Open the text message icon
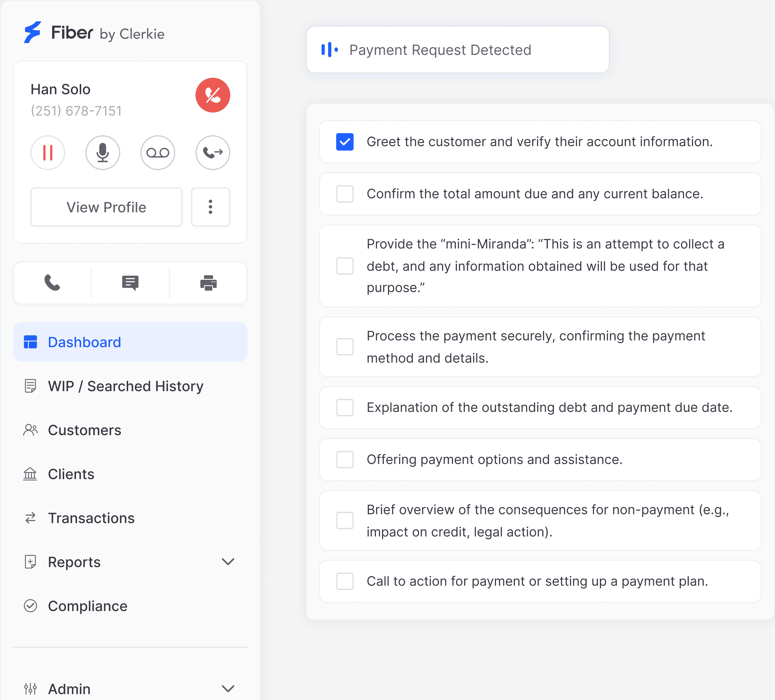Viewport: 775px width, 700px height. (130, 283)
